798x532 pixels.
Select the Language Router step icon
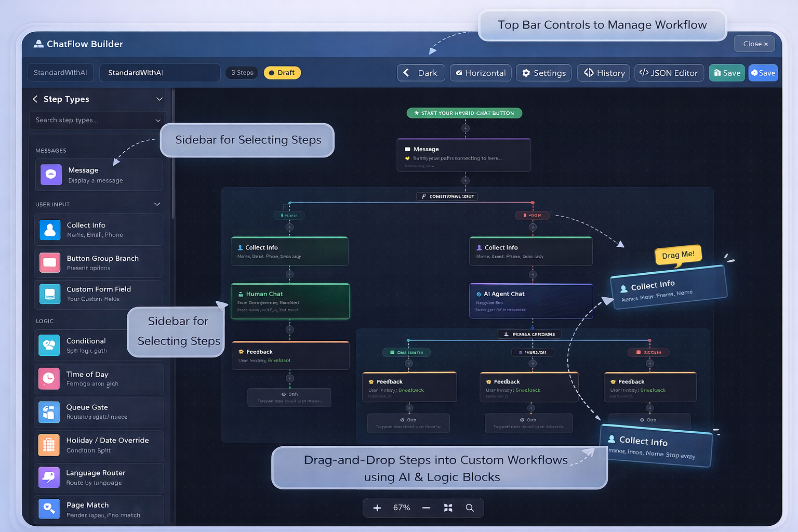[x=48, y=477]
